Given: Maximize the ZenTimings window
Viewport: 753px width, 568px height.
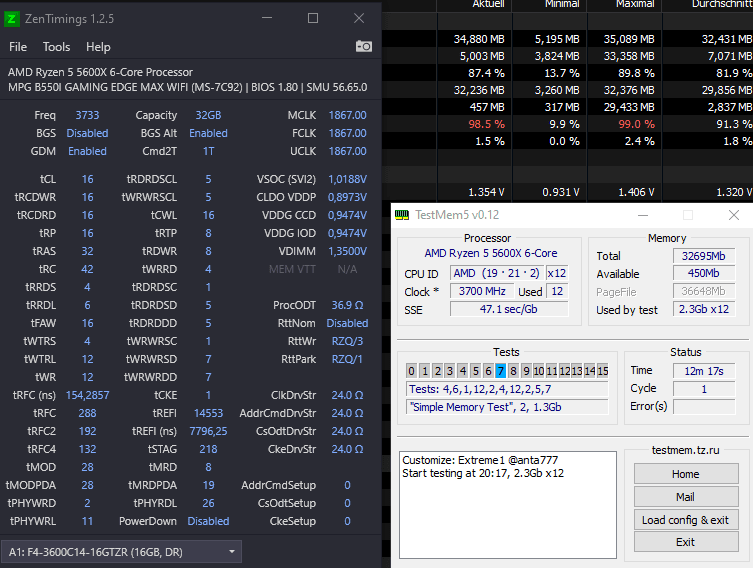Looking at the screenshot, I should point(313,18).
